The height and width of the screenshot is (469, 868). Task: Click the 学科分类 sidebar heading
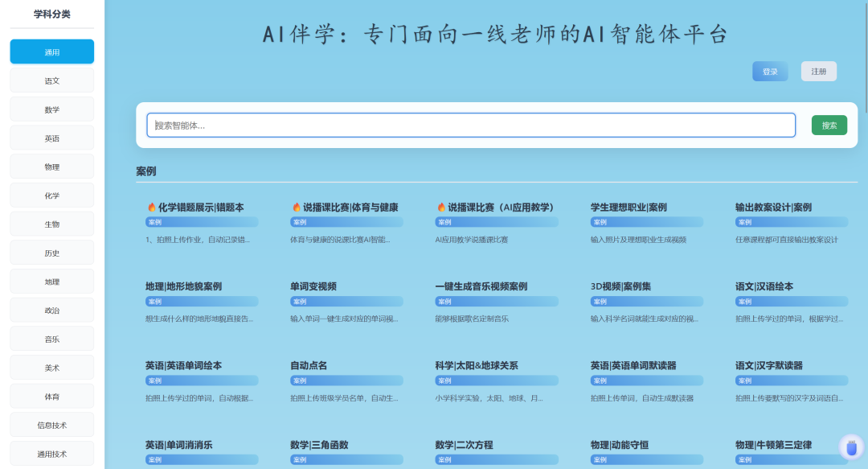point(52,14)
